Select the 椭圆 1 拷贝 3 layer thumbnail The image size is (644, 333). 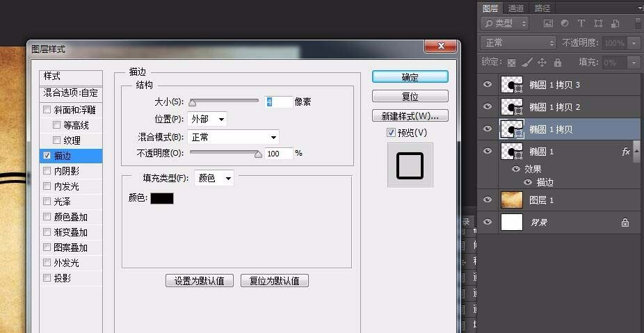click(x=512, y=85)
